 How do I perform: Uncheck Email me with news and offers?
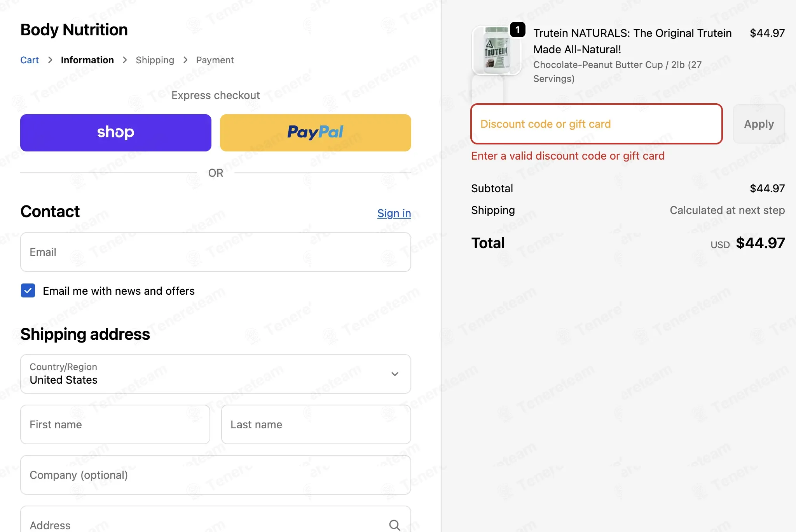(28, 290)
